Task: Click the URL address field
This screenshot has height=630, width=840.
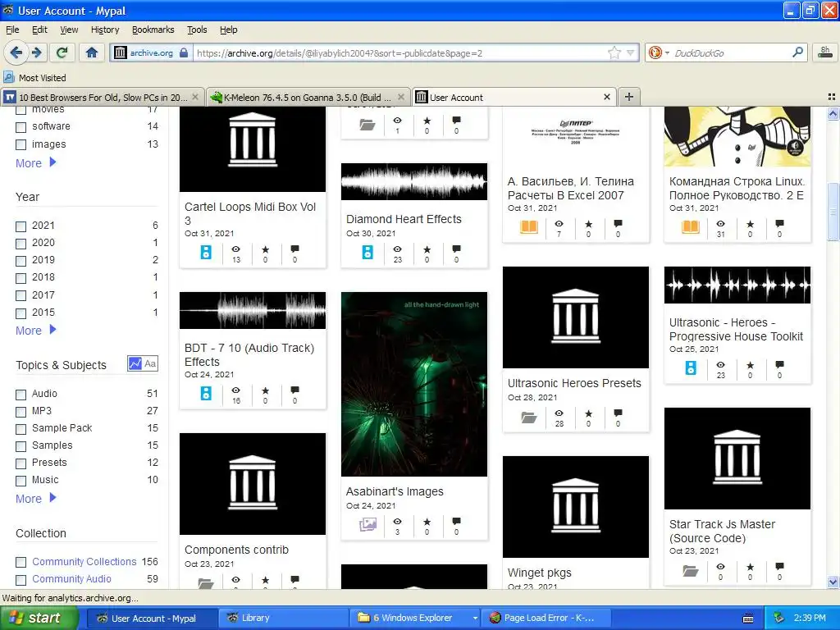Action: tap(399, 53)
